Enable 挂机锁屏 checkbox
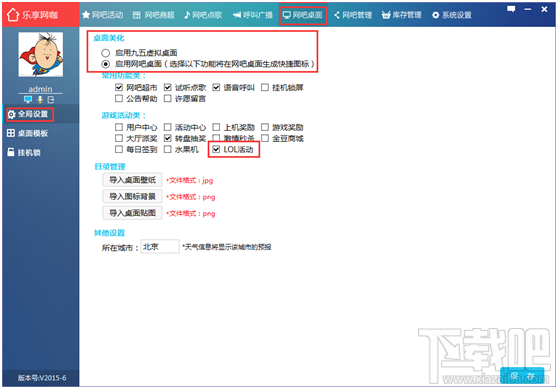The height and width of the screenshot is (389, 558). pyautogui.click(x=265, y=87)
